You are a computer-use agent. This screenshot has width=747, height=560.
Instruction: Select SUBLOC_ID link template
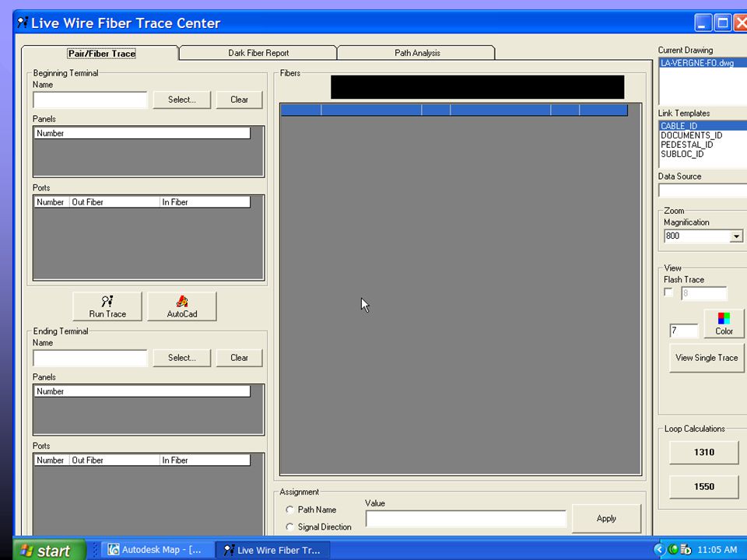pos(703,154)
